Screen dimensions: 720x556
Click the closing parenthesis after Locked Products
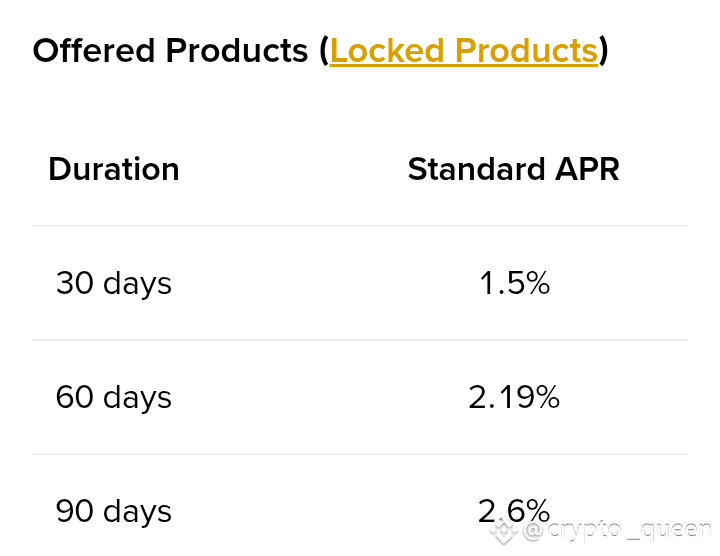(x=603, y=51)
